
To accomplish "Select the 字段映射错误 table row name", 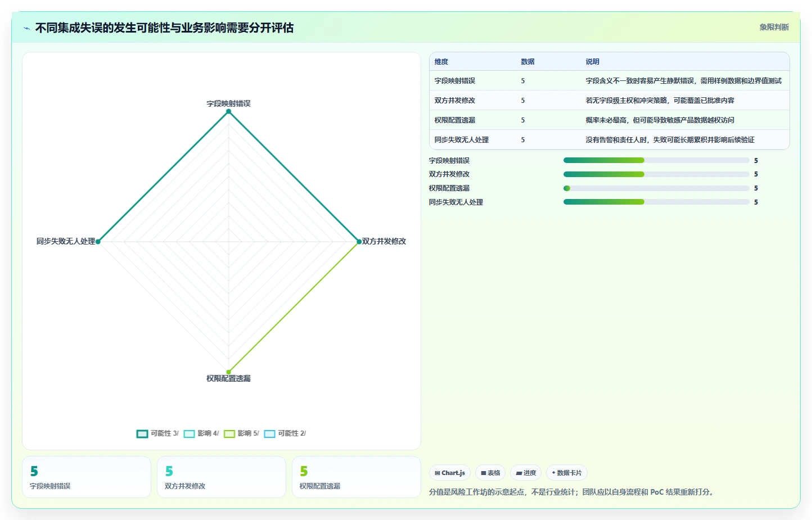I will (455, 81).
